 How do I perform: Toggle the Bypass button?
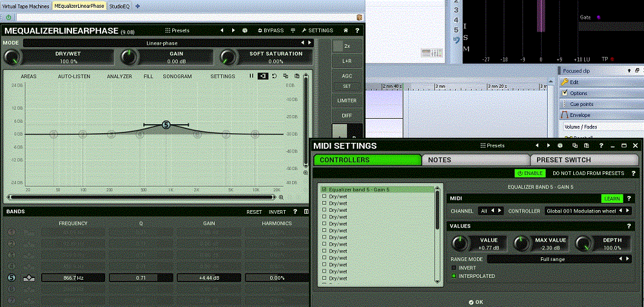271,30
